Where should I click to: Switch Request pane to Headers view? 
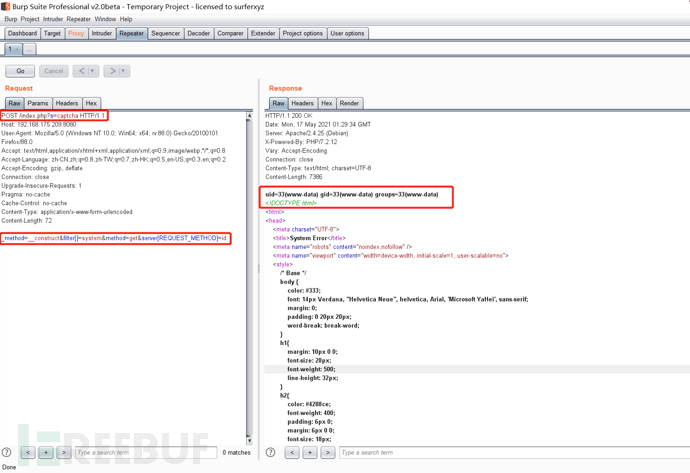[67, 103]
